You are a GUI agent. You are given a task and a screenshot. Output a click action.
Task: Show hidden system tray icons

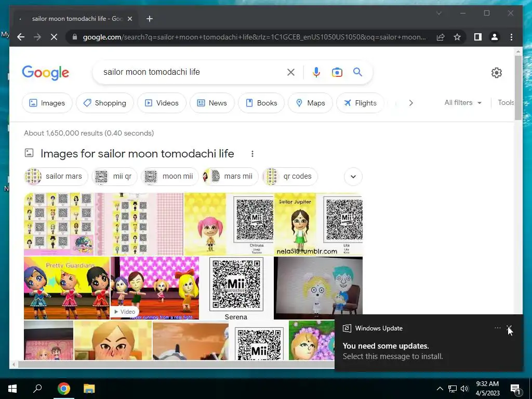pos(440,389)
